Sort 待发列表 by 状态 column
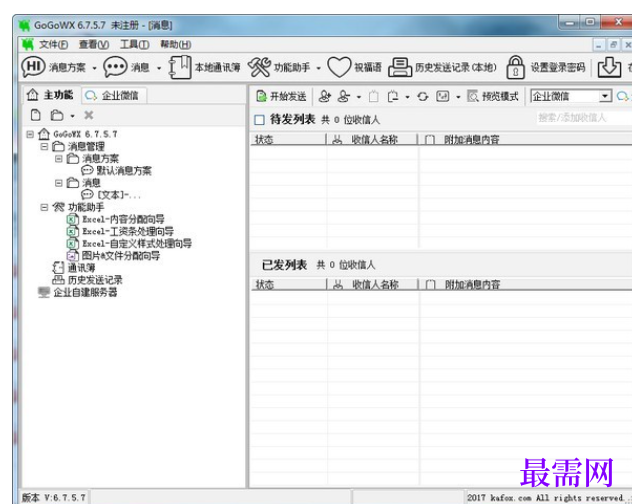 pos(287,140)
